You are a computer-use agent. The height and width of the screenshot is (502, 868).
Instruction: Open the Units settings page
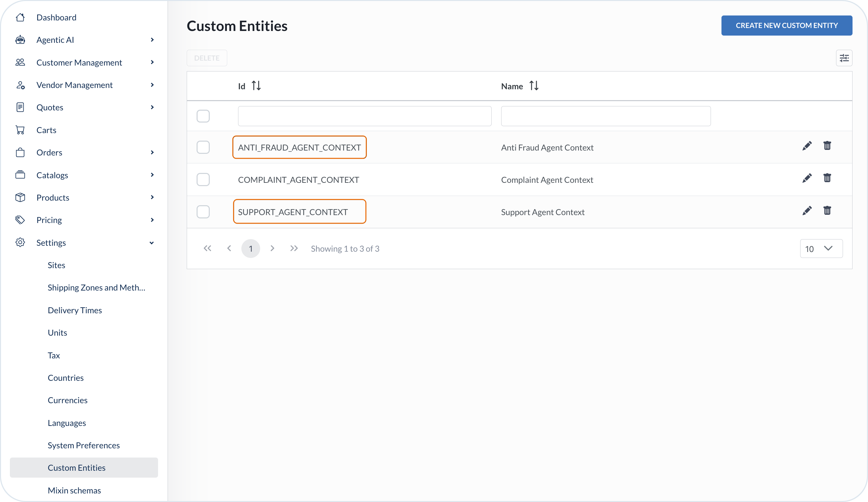click(58, 332)
